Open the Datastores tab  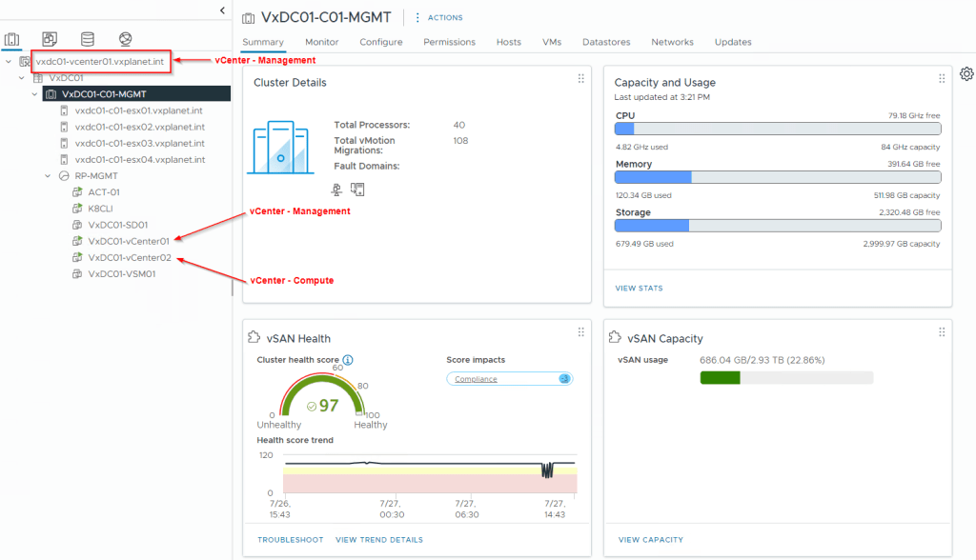click(606, 42)
